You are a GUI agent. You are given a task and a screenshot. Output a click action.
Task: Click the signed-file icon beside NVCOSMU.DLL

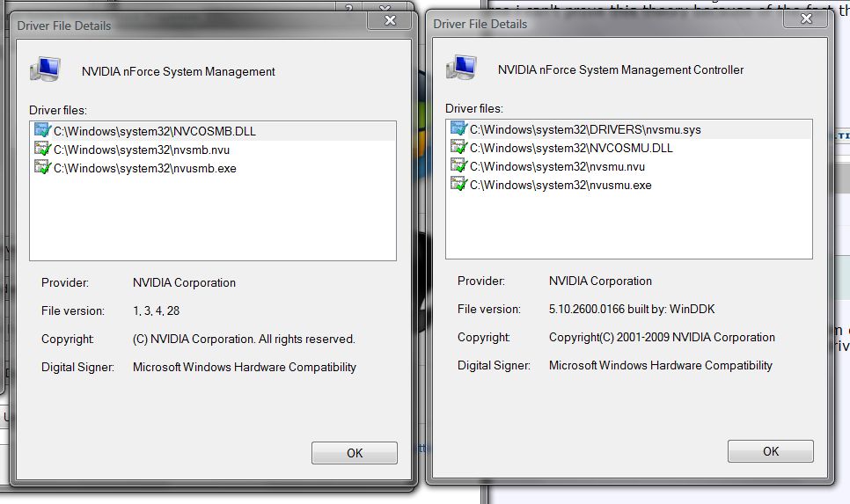coord(458,147)
